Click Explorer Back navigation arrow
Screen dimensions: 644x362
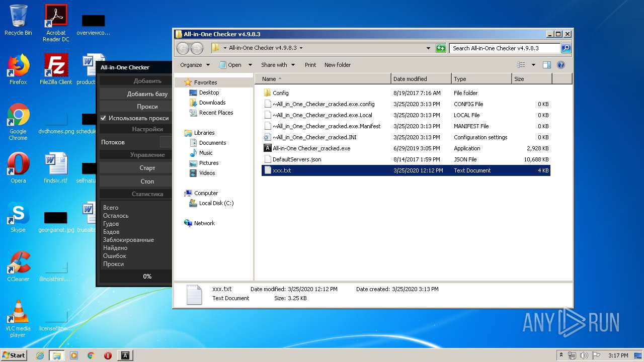(183, 48)
